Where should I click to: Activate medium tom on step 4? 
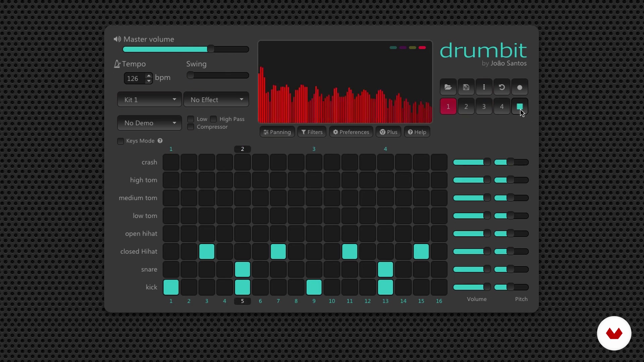(224, 198)
